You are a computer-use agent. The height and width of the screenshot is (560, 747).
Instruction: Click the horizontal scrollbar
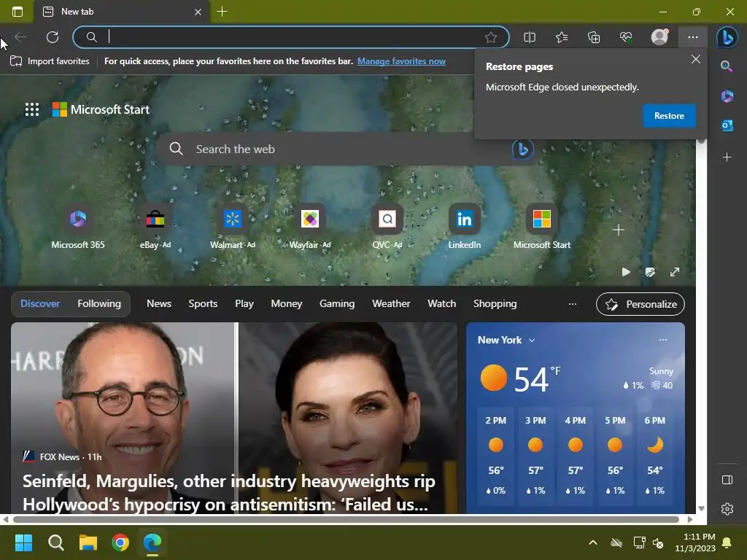point(346,519)
